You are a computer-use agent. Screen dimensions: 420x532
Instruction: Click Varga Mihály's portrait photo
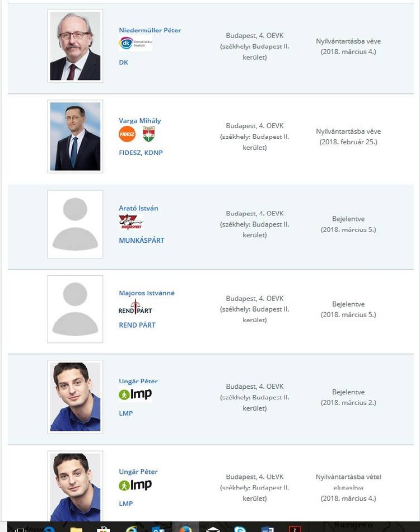(x=75, y=136)
